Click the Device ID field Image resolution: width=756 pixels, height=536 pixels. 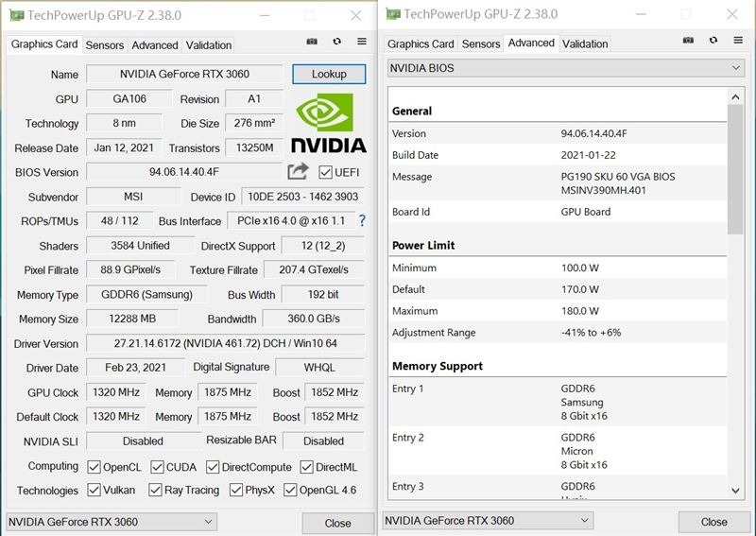click(302, 197)
